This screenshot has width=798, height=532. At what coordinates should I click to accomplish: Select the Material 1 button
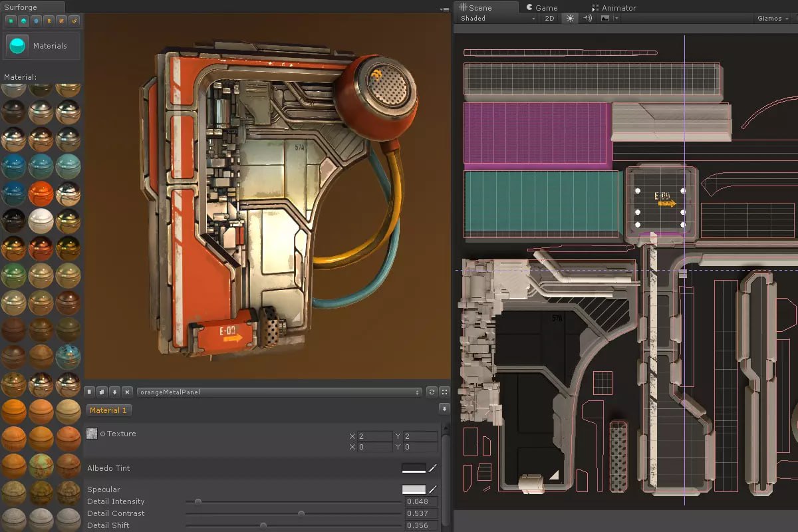108,410
